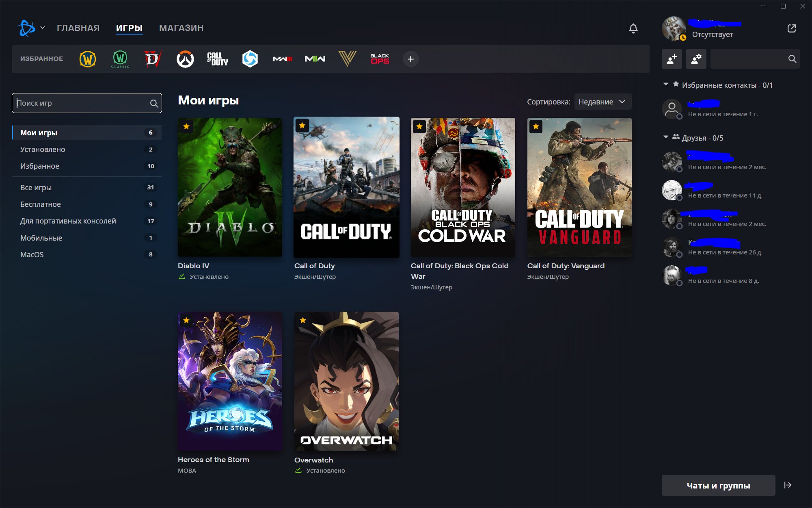Click the add friend icon

[x=672, y=59]
